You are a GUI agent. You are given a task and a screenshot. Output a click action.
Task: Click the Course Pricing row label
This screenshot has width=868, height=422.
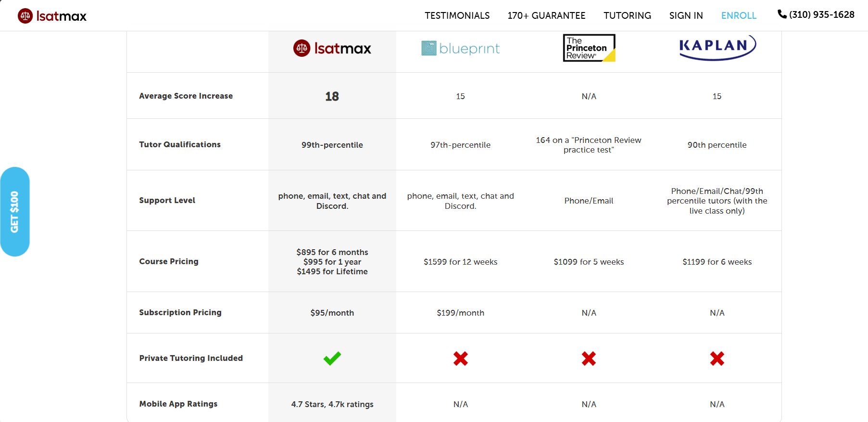(x=169, y=261)
